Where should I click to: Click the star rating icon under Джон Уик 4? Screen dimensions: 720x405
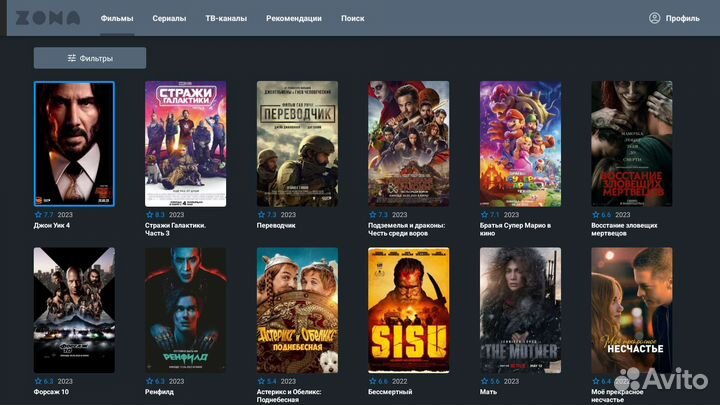tap(38, 214)
